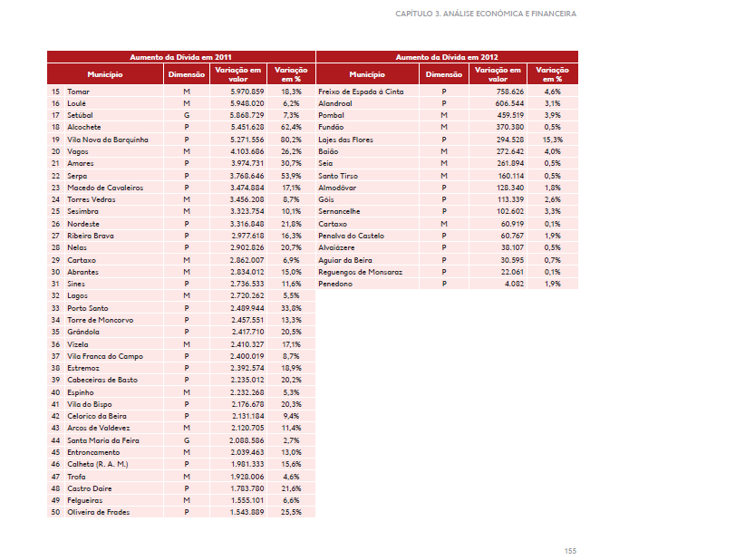Select the 'Município' header in the 2011 table
Viewport: 745px width, 560px height.
click(x=105, y=73)
